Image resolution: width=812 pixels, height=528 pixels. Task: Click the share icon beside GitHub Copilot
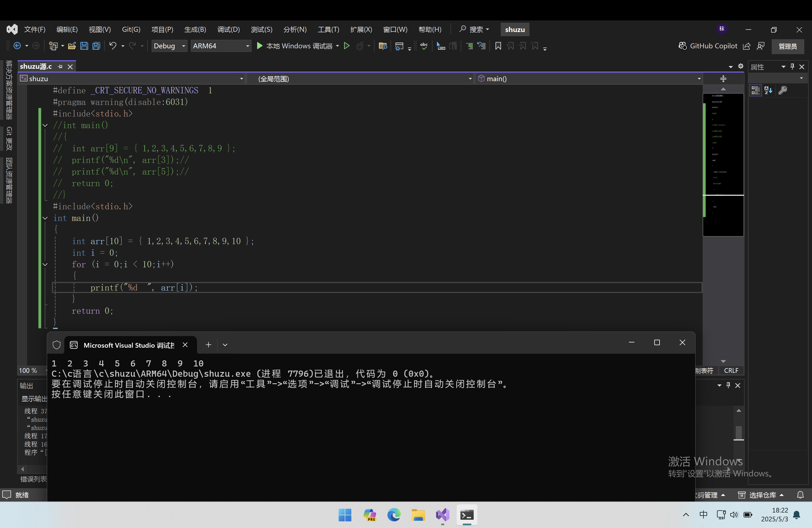[747, 46]
